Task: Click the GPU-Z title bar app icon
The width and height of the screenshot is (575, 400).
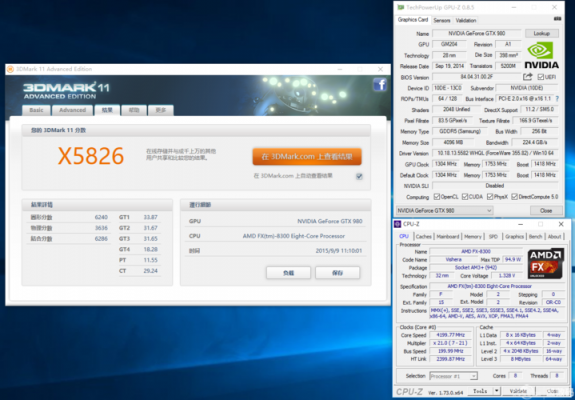Action: point(400,7)
